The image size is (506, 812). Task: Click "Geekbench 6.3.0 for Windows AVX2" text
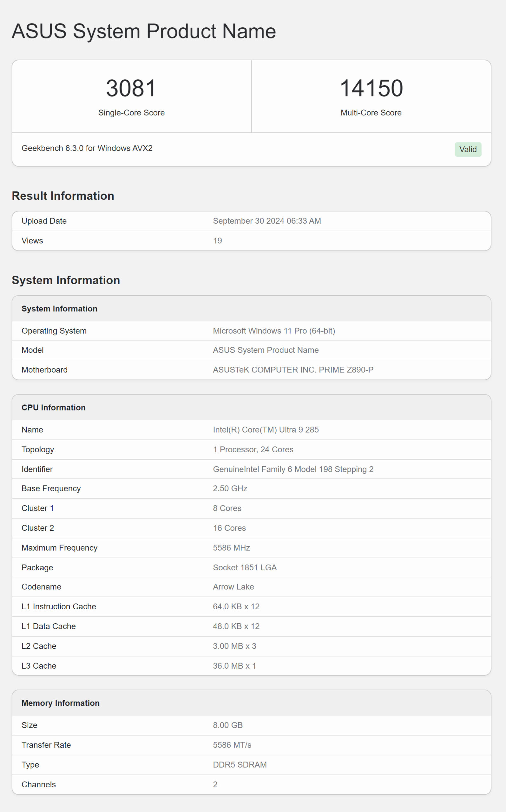coord(87,148)
